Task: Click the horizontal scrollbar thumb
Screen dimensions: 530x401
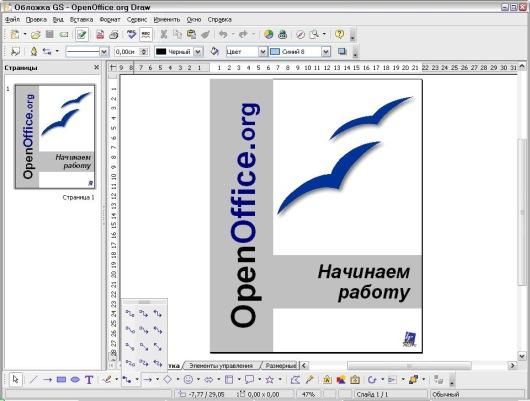Action: (409, 365)
